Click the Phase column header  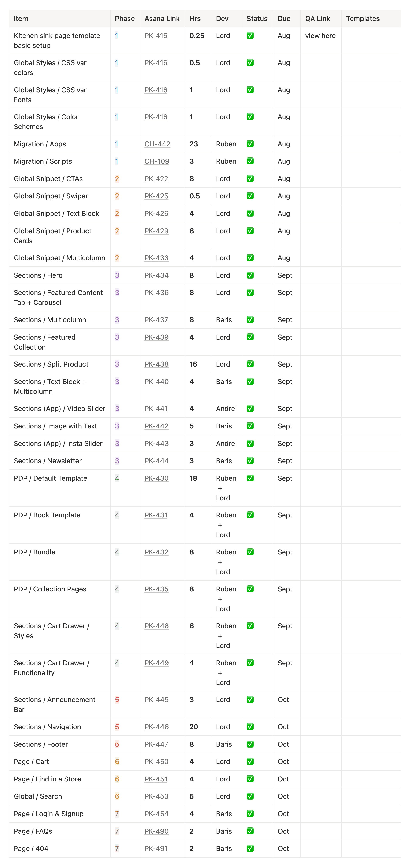125,19
